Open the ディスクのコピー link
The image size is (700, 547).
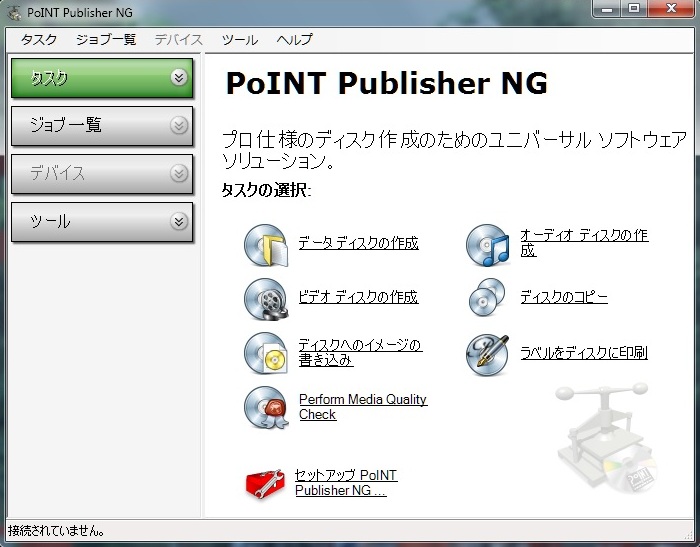point(564,296)
